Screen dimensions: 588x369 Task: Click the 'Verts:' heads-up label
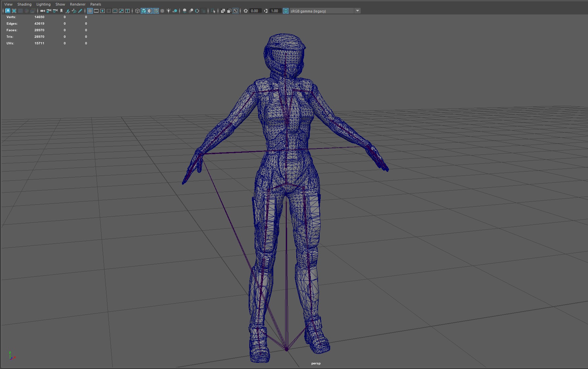(11, 17)
